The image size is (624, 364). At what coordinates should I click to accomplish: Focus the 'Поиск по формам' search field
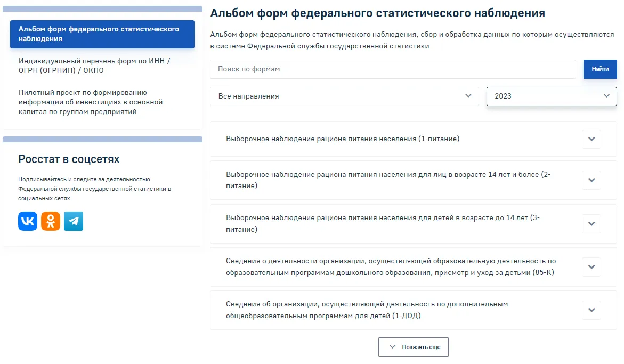click(393, 69)
